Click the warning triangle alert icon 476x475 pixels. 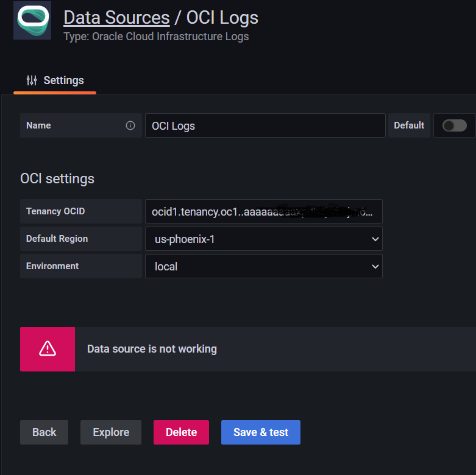(x=48, y=349)
